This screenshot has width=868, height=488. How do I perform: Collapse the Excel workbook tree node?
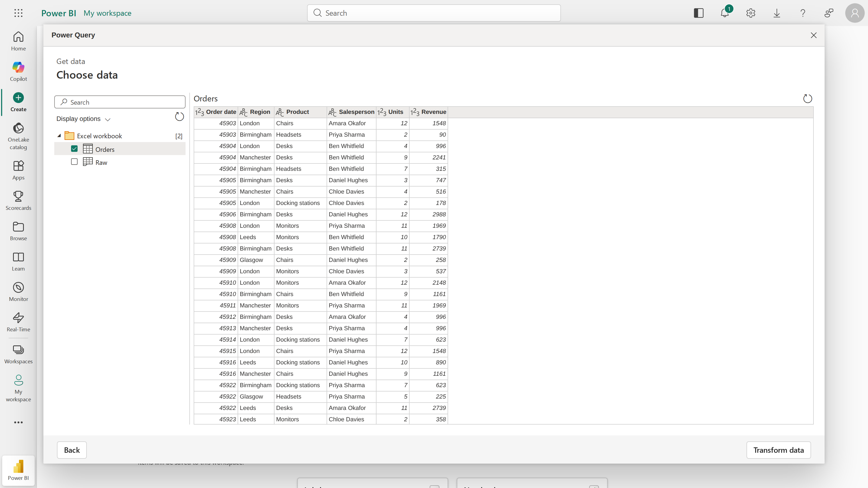(x=59, y=136)
